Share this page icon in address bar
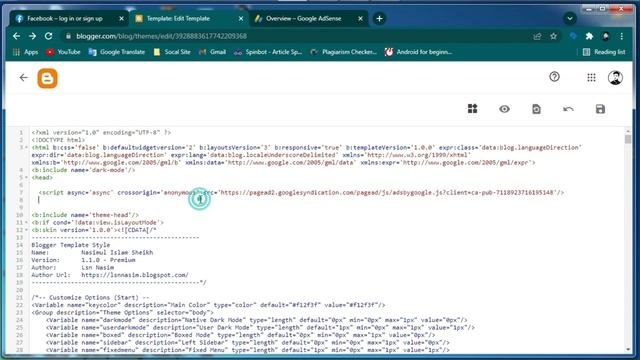Screen dimensions: 640x360 point(537,36)
